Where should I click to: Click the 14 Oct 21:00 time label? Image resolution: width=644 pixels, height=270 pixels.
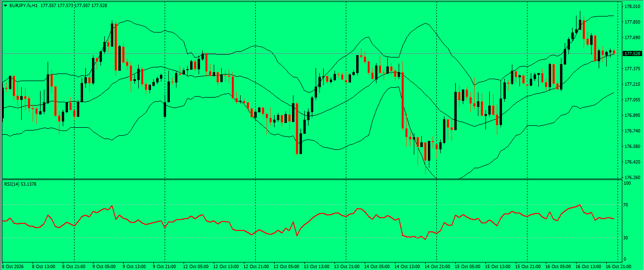(x=436, y=267)
